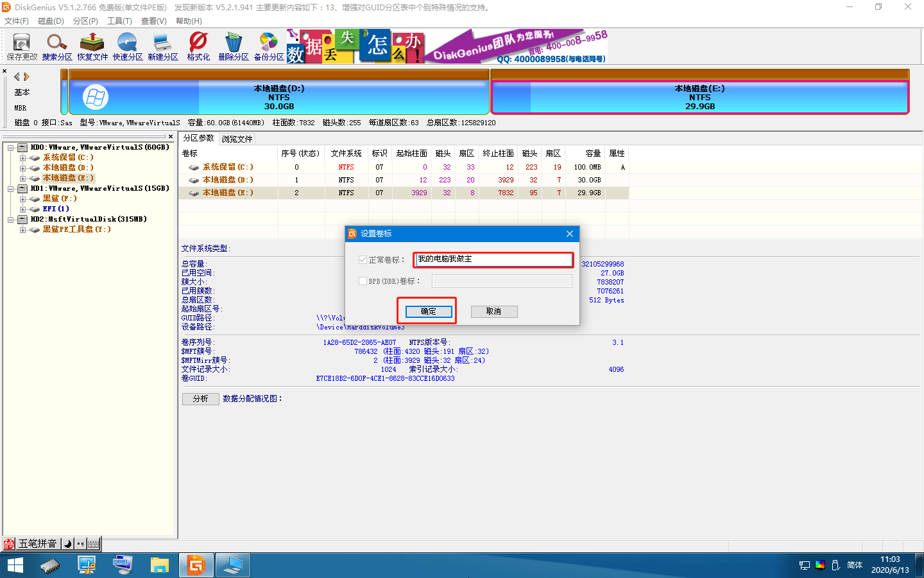Switch to the 浏览文件 tab
The width and height of the screenshot is (924, 578).
tap(237, 138)
